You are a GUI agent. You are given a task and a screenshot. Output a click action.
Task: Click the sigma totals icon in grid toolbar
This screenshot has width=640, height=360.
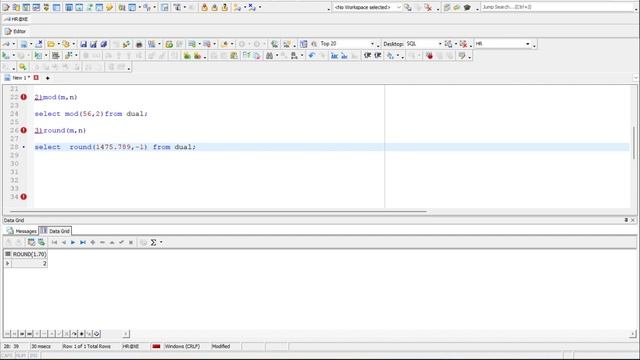pyautogui.click(x=153, y=242)
